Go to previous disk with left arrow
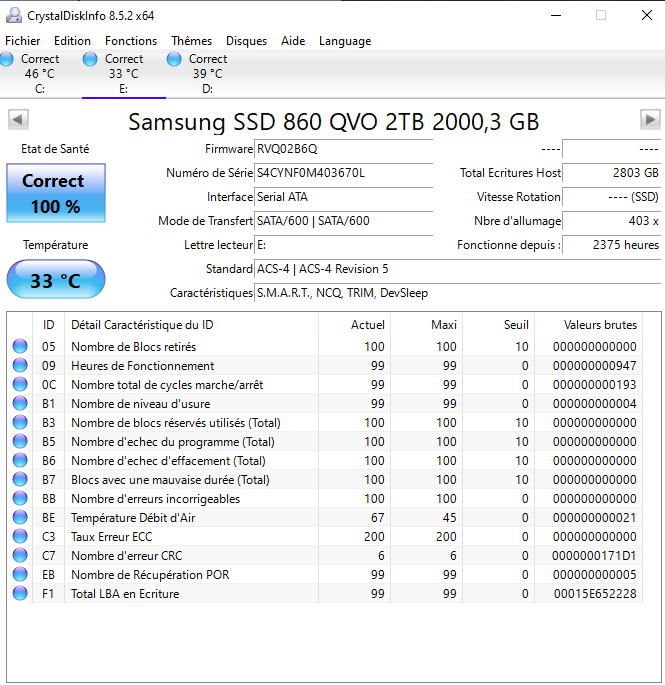 [18, 119]
